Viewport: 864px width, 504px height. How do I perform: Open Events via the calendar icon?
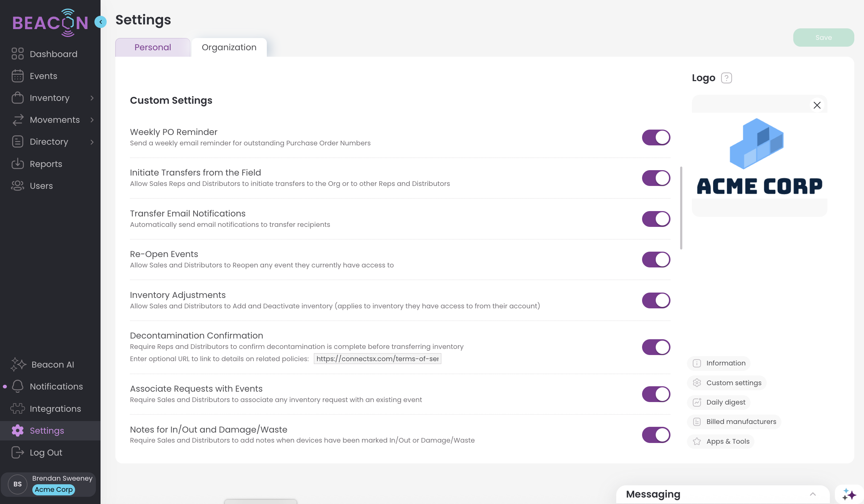17,76
